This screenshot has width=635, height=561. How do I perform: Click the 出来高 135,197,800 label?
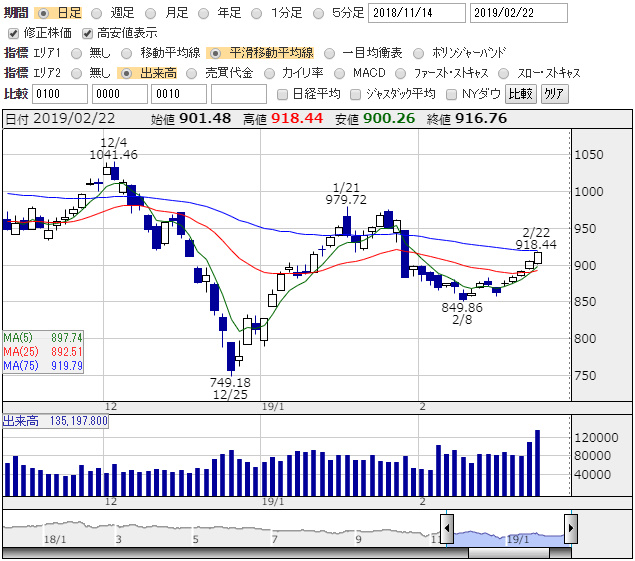[55, 421]
